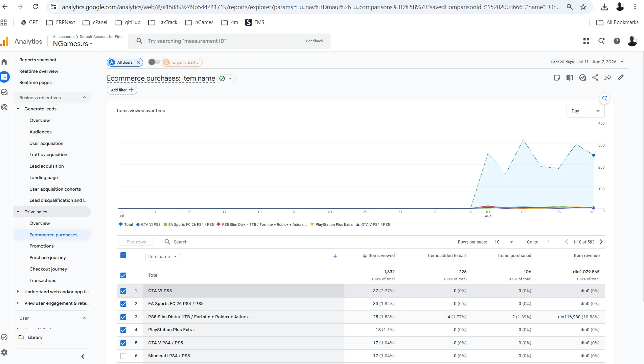Click the Edit comparisons icon in report toolbar
Image resolution: width=644 pixels, height=364 pixels.
(x=570, y=78)
